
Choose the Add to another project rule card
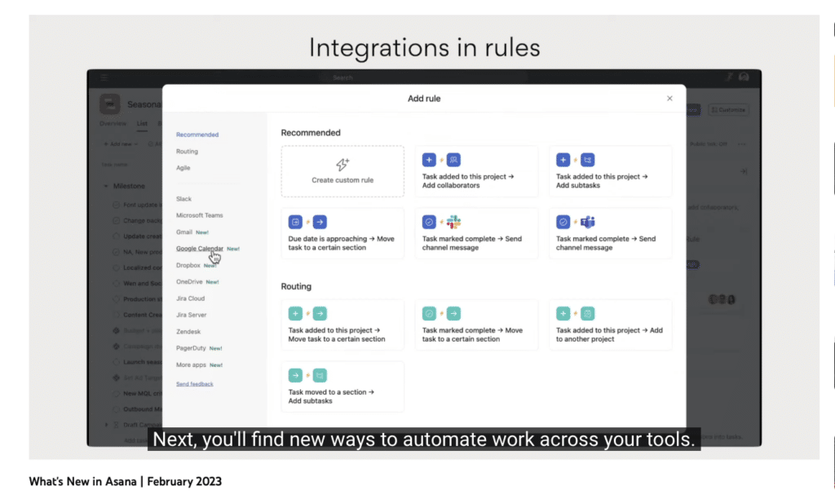tap(610, 325)
